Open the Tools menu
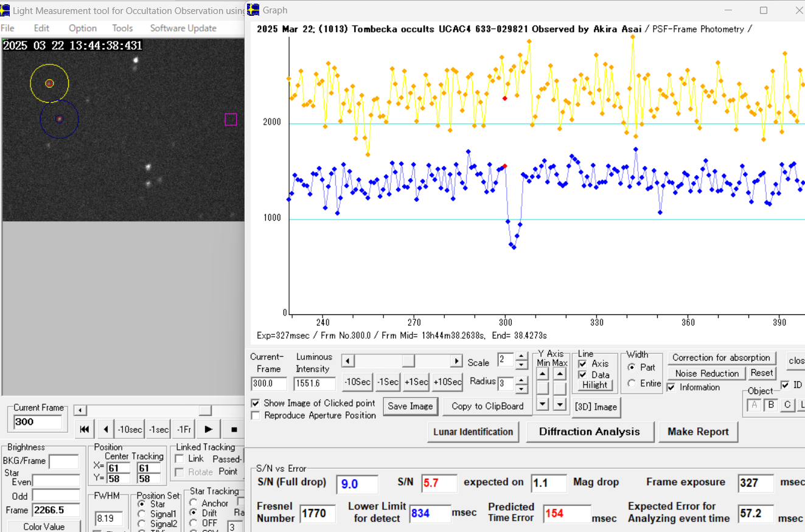The width and height of the screenshot is (805, 532). click(122, 28)
